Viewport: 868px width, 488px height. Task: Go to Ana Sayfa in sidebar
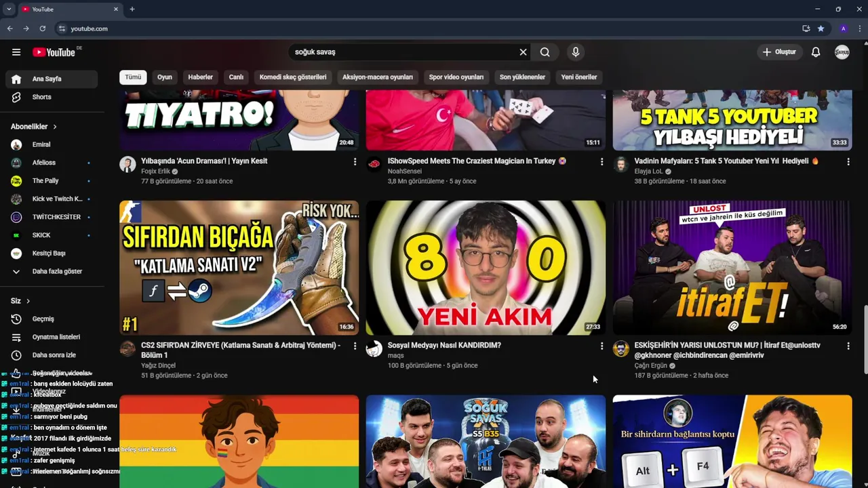point(52,79)
